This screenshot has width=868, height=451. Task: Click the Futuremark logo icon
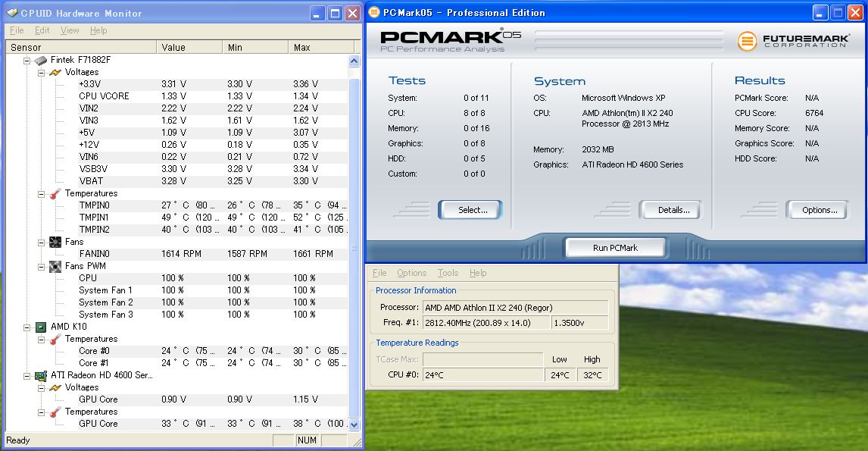(747, 40)
